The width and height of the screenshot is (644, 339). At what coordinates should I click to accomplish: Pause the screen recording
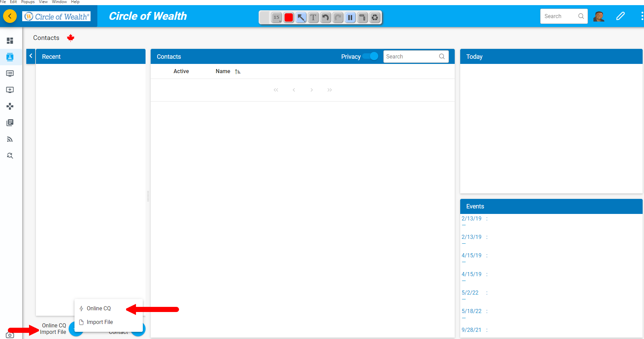click(350, 17)
